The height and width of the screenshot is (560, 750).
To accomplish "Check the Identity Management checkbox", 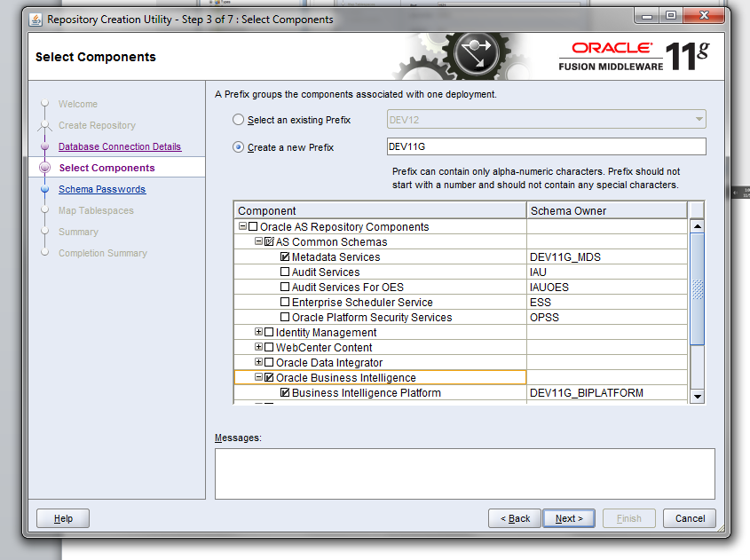I will (x=269, y=332).
